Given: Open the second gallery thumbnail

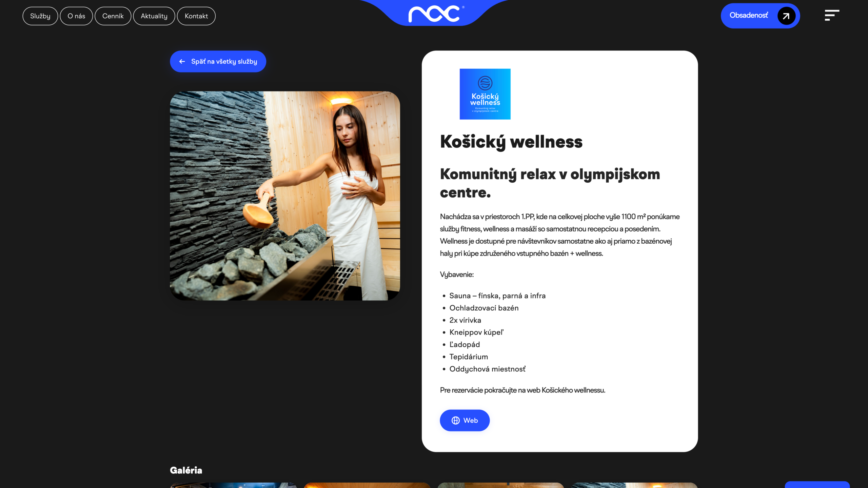Looking at the screenshot, I should coord(367,485).
